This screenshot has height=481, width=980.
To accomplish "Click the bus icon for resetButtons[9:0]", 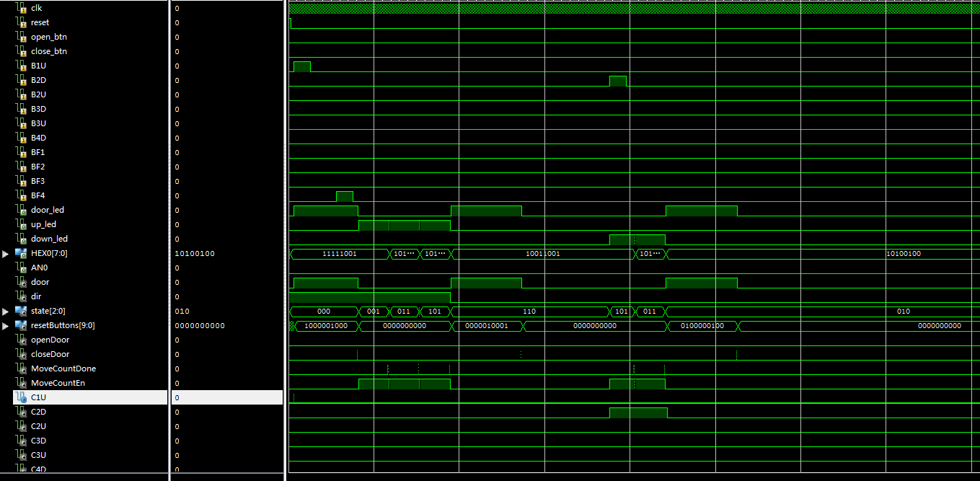I will tap(21, 325).
